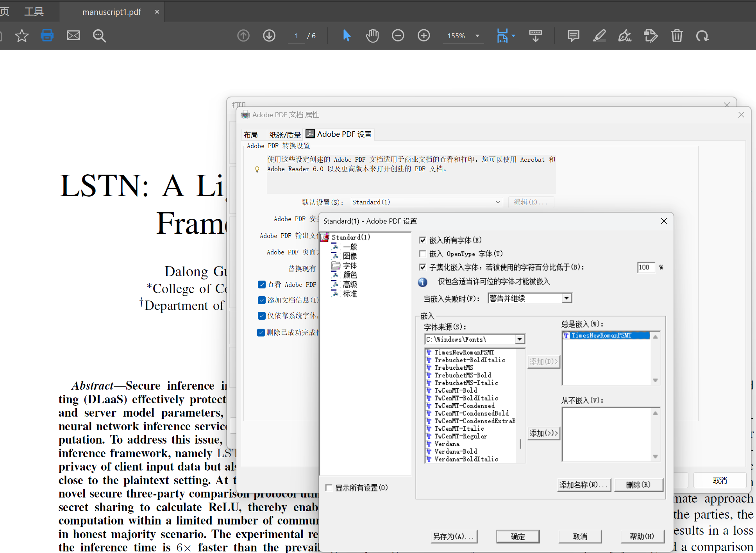
Task: Zoom in with the plus icon
Action: tap(424, 36)
